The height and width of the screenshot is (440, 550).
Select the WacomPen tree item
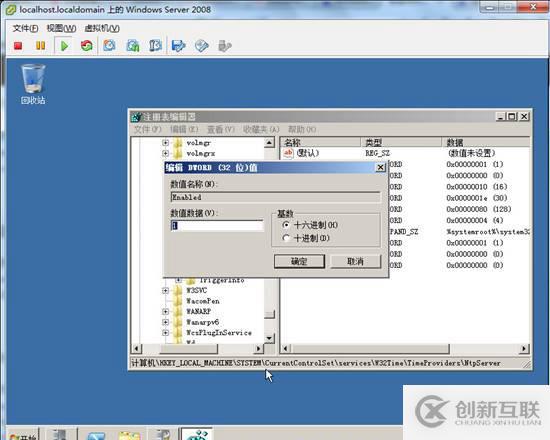tap(203, 301)
